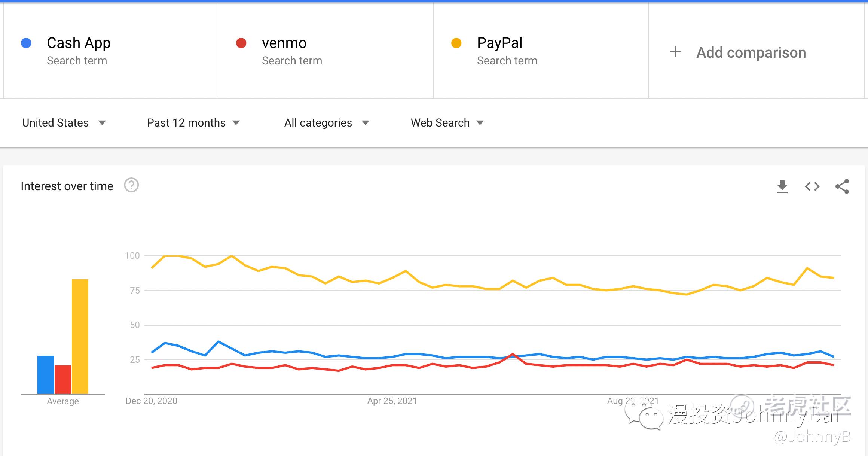Open the All categories dropdown
Image resolution: width=868 pixels, height=456 pixels.
click(x=327, y=123)
